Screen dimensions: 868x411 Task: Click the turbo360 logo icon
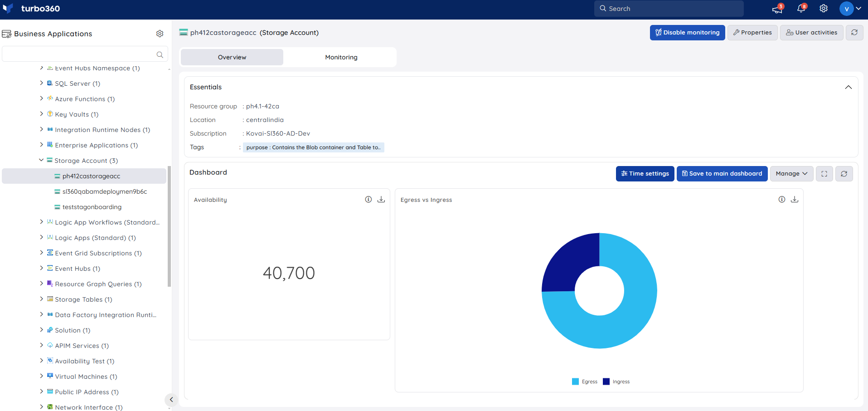click(x=8, y=8)
